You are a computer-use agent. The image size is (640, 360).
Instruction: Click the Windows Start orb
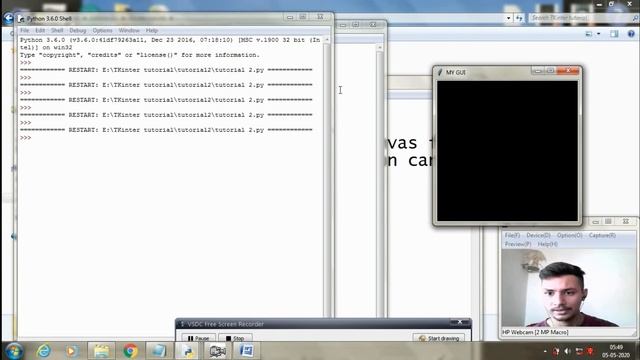pos(14,351)
